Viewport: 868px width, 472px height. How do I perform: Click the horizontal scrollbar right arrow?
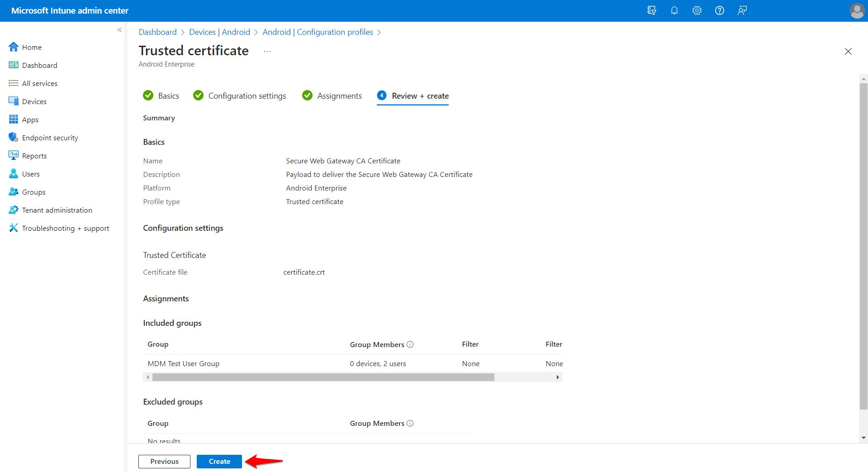coord(558,377)
